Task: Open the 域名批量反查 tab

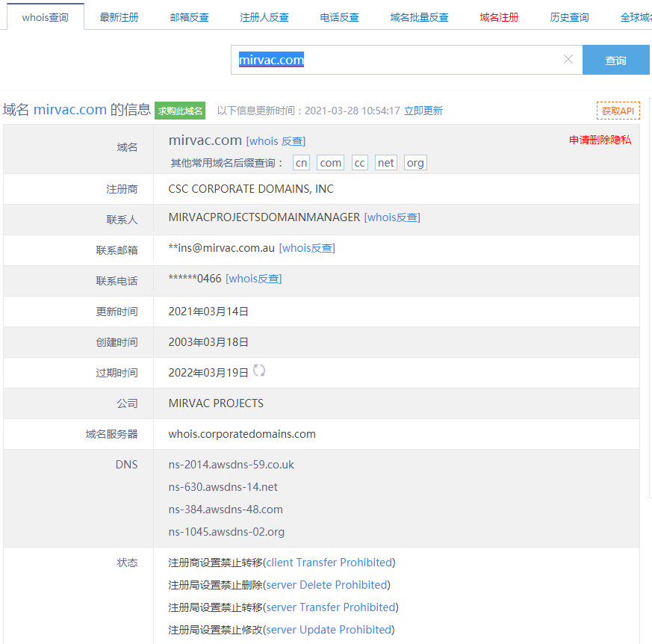Action: 419,17
